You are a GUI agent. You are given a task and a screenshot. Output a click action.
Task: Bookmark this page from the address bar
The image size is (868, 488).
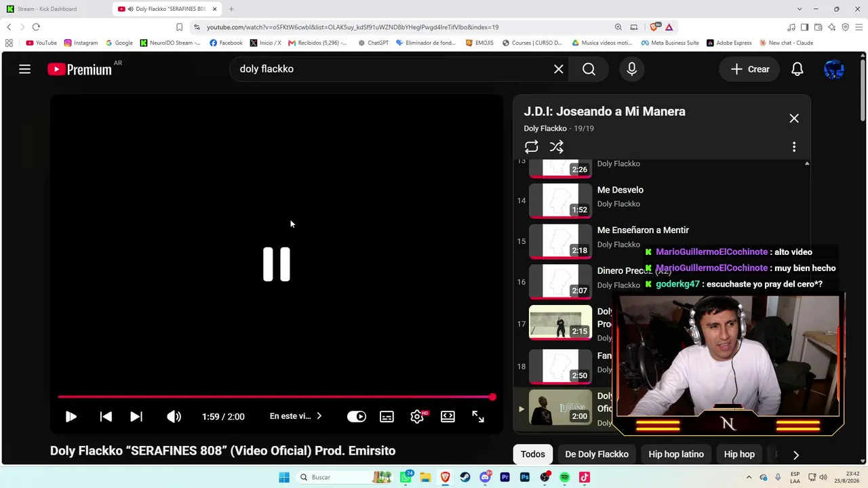coord(179,27)
